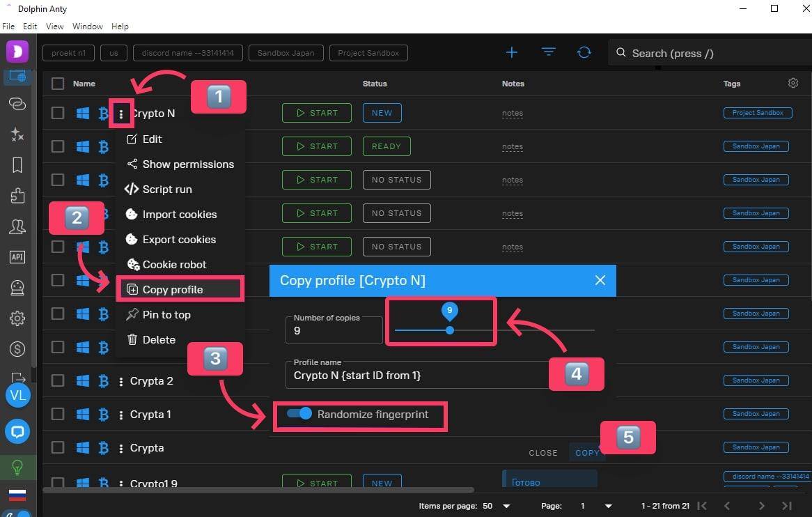Choose Cookie robot in context menu
Image resolution: width=812 pixels, height=517 pixels.
pos(180,265)
